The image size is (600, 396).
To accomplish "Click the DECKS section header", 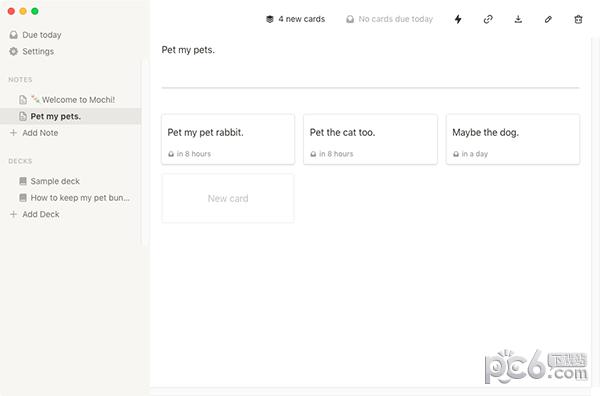I will [x=20, y=161].
